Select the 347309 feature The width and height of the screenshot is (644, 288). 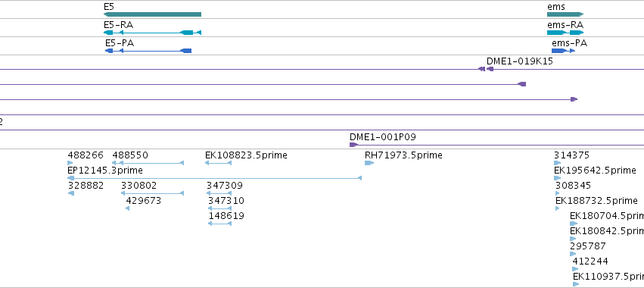point(219,193)
